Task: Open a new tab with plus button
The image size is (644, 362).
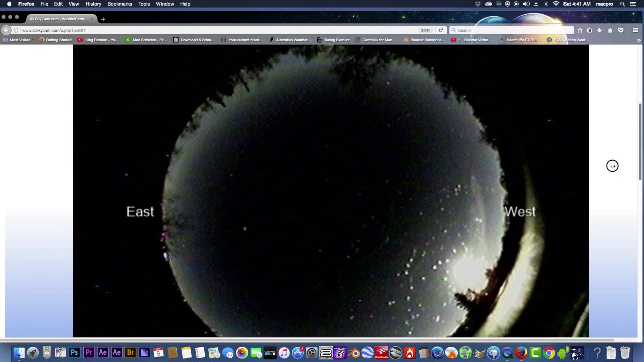Action: (x=103, y=19)
